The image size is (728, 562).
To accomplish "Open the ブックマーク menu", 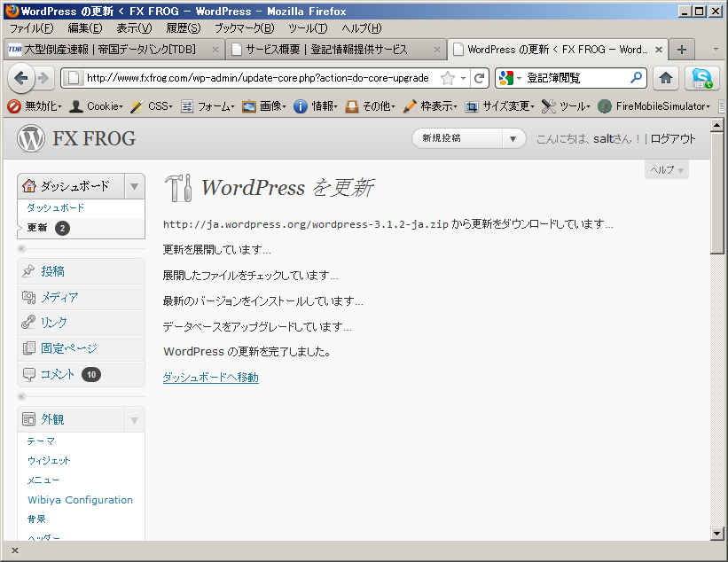I will [x=244, y=28].
